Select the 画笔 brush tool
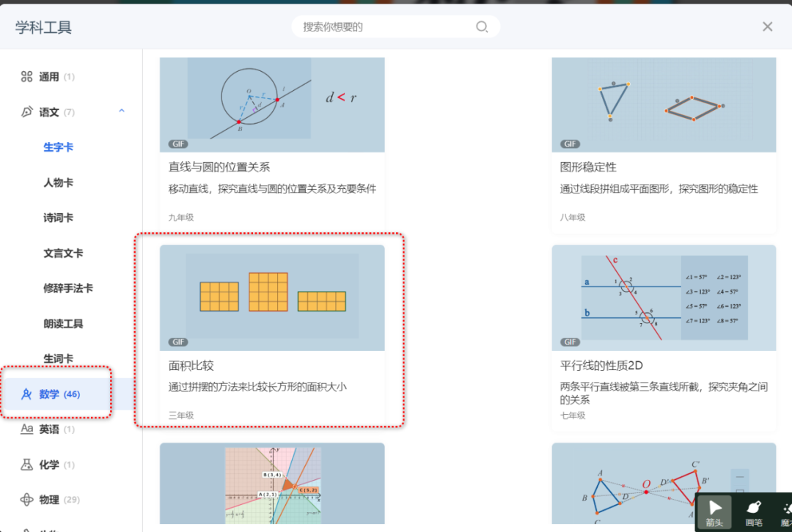Screen dimensions: 792x532 click(x=753, y=512)
